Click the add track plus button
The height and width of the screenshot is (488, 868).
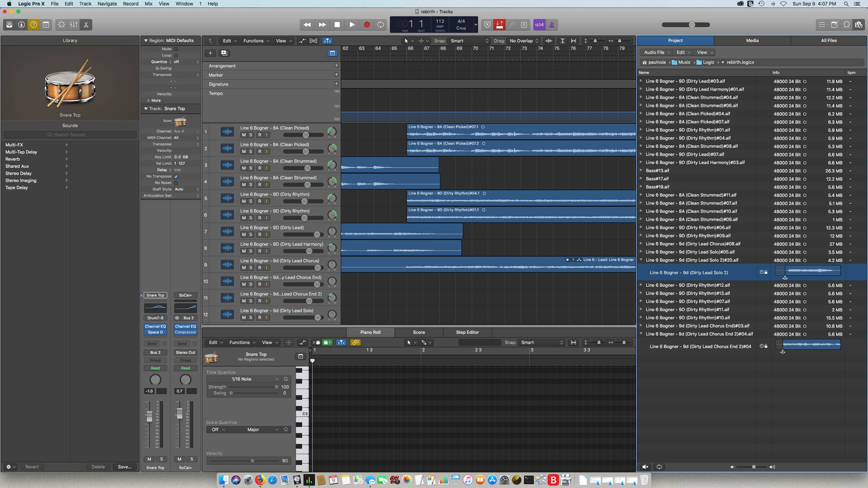click(x=210, y=53)
